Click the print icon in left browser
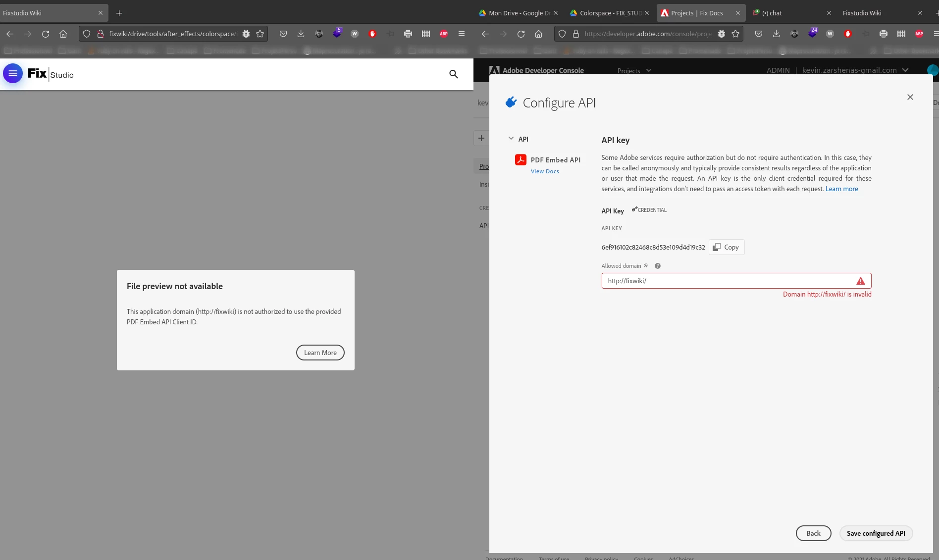Viewport: 939px width, 560px height. coord(408,34)
